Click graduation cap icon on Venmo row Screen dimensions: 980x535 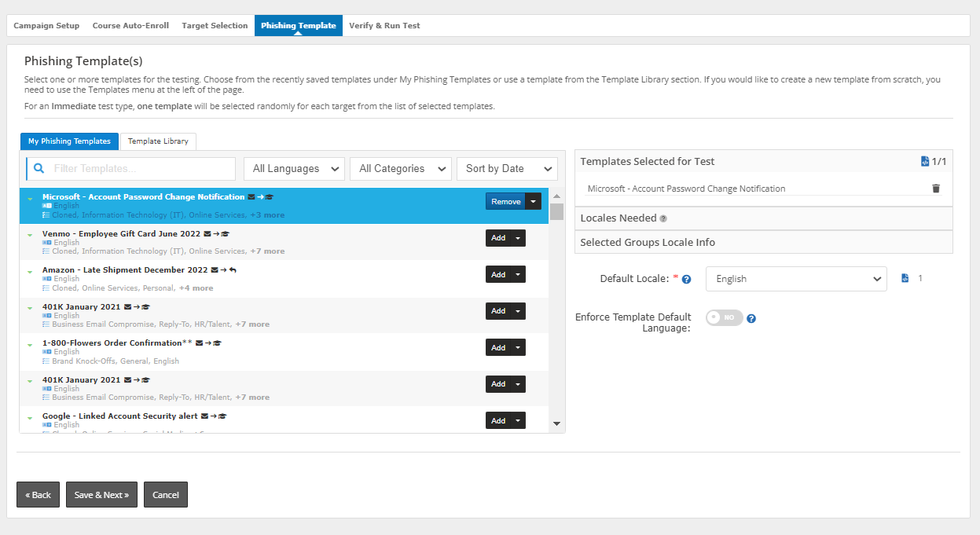pos(226,233)
